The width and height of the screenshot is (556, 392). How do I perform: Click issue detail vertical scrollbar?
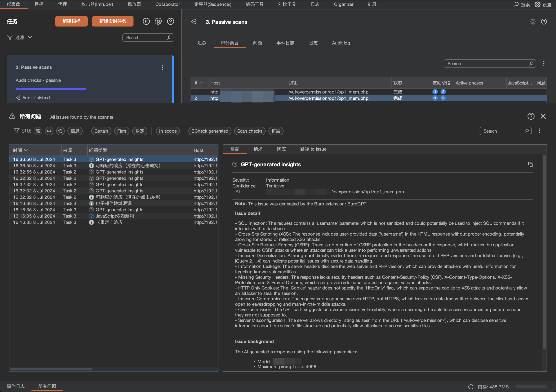pyautogui.click(x=544, y=252)
